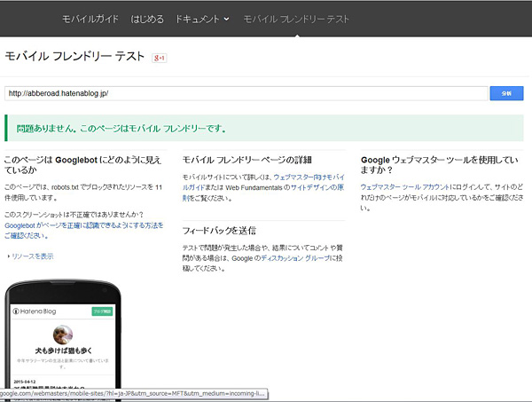The width and height of the screenshot is (532, 402).
Task: Click the blue 分析 button
Action: click(506, 93)
